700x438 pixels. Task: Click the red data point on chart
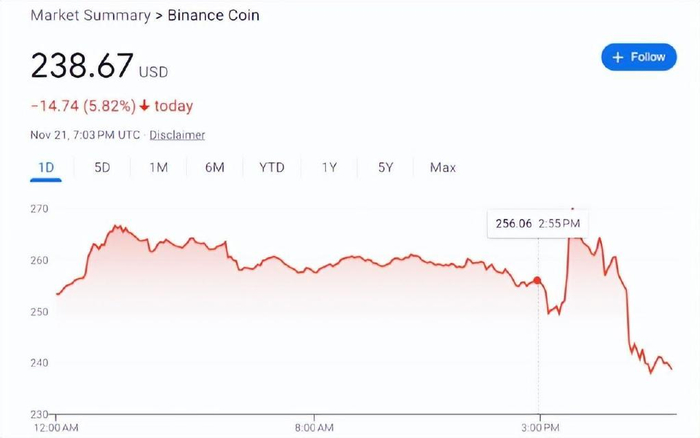point(538,281)
